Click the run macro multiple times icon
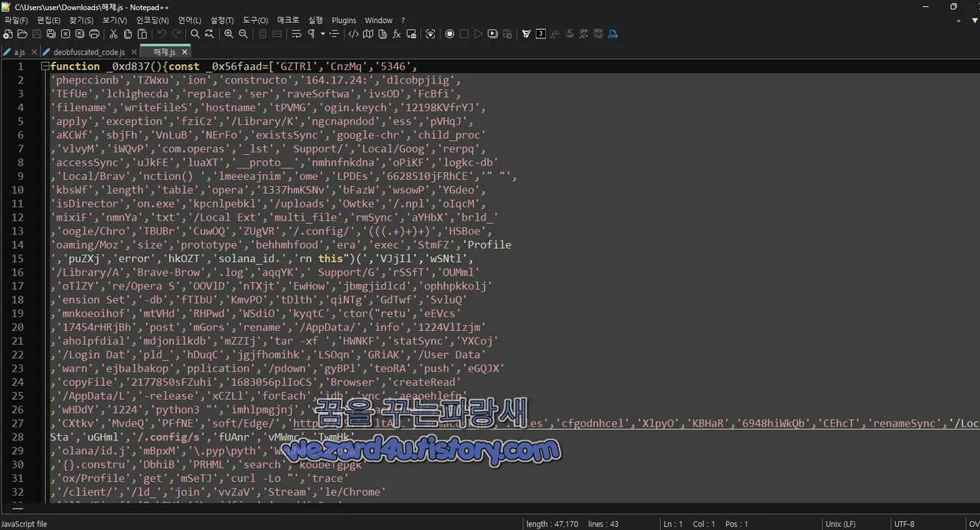 point(493,34)
